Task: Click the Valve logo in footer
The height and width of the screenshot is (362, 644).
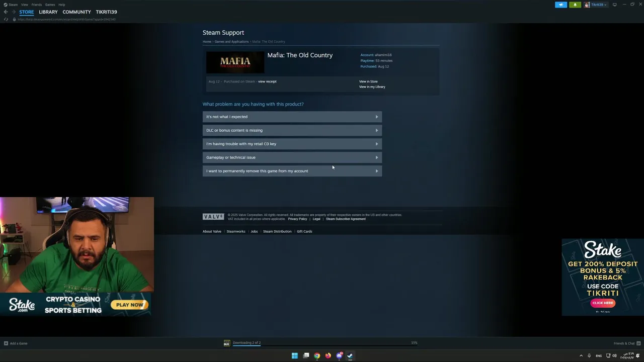Action: 213,217
